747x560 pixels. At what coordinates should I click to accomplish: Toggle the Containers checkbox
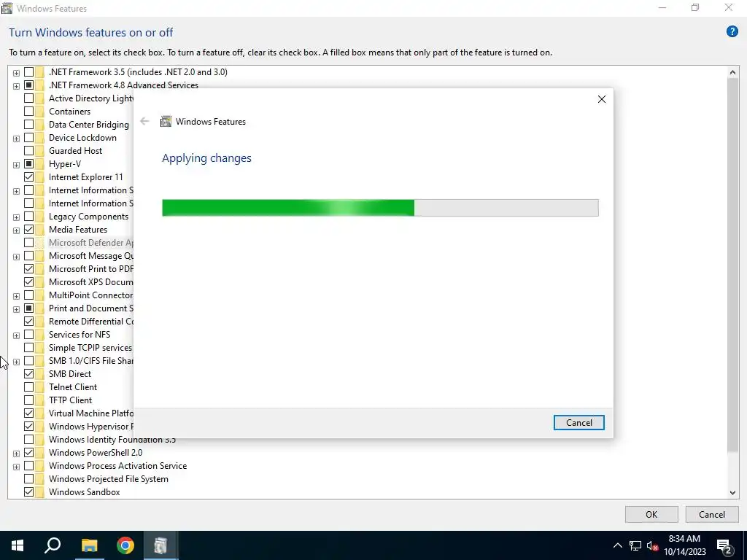click(28, 112)
